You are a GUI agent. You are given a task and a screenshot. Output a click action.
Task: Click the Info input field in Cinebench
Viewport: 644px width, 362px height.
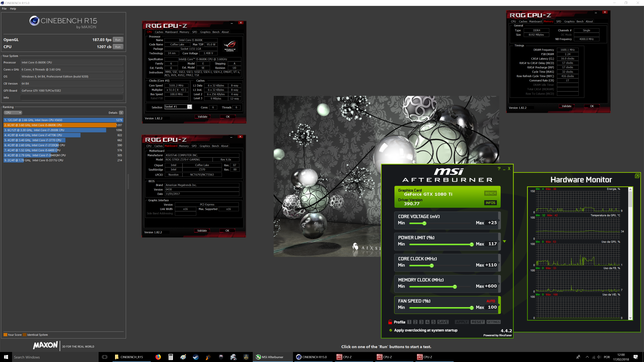(x=72, y=98)
